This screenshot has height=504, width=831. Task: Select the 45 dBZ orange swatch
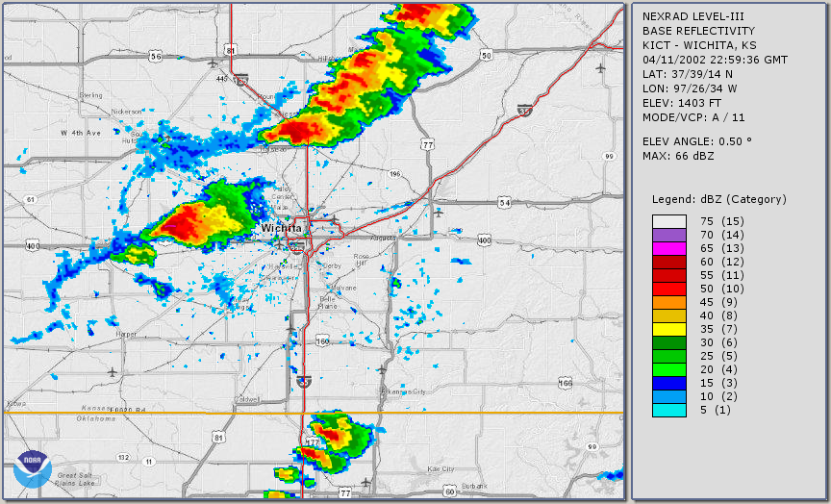tap(668, 303)
